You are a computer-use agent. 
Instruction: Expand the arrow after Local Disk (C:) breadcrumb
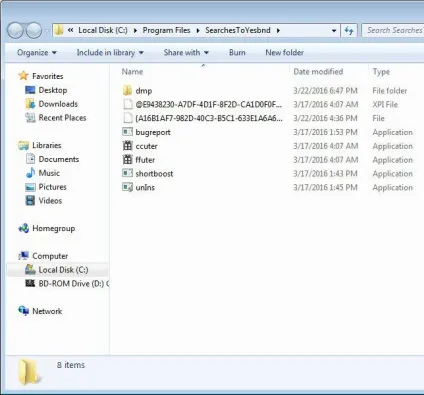tap(135, 31)
